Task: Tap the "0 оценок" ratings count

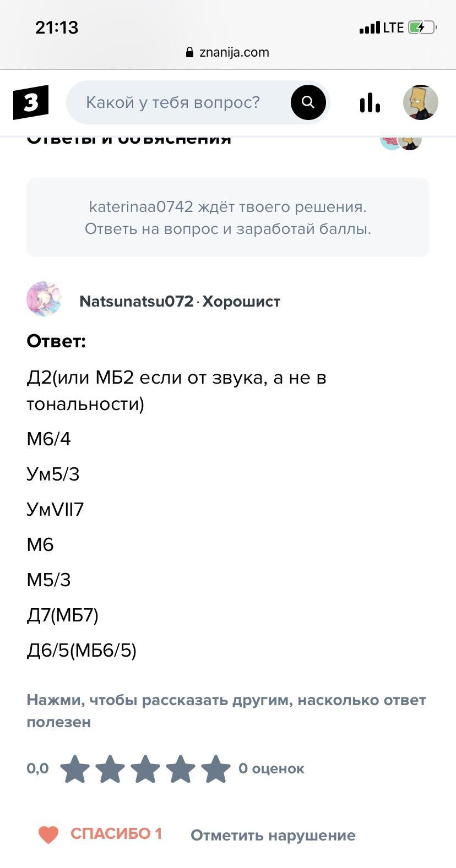Action: (272, 769)
